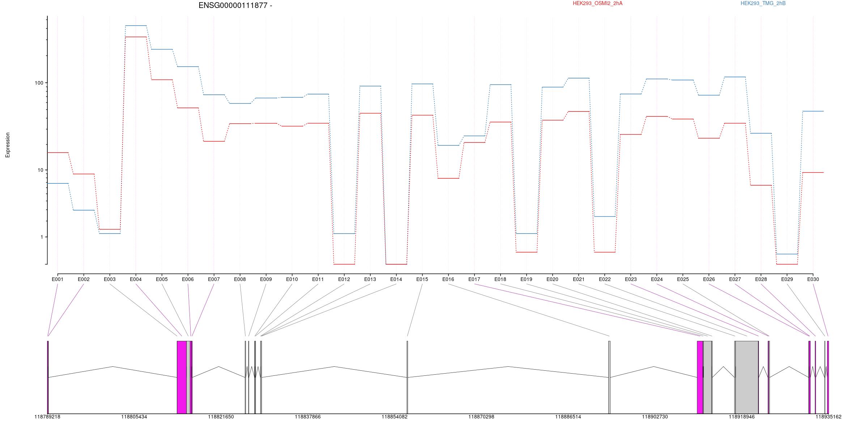Click exon label E010

click(x=292, y=279)
